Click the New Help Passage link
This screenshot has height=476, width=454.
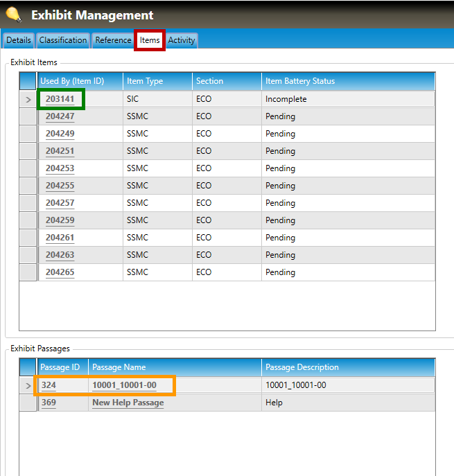coord(128,403)
